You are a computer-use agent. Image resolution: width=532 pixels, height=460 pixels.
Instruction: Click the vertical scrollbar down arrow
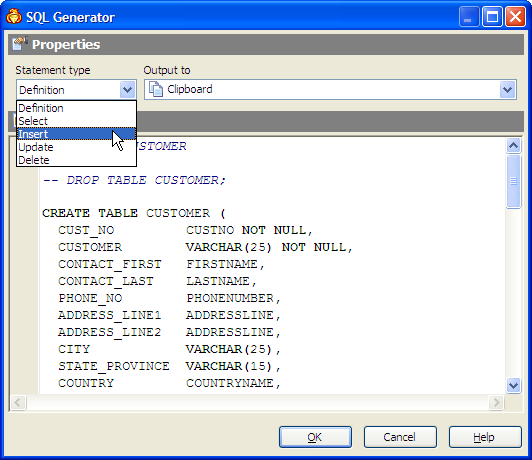point(513,385)
